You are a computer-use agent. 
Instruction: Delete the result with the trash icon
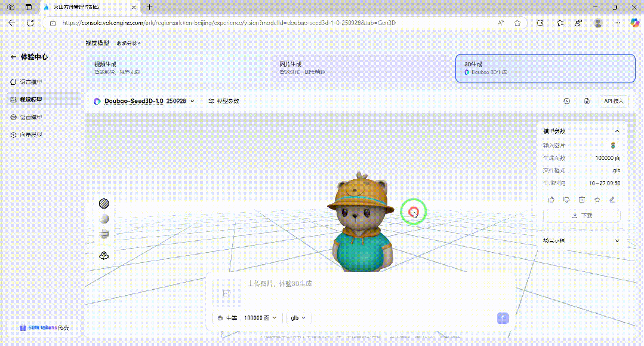pos(582,200)
